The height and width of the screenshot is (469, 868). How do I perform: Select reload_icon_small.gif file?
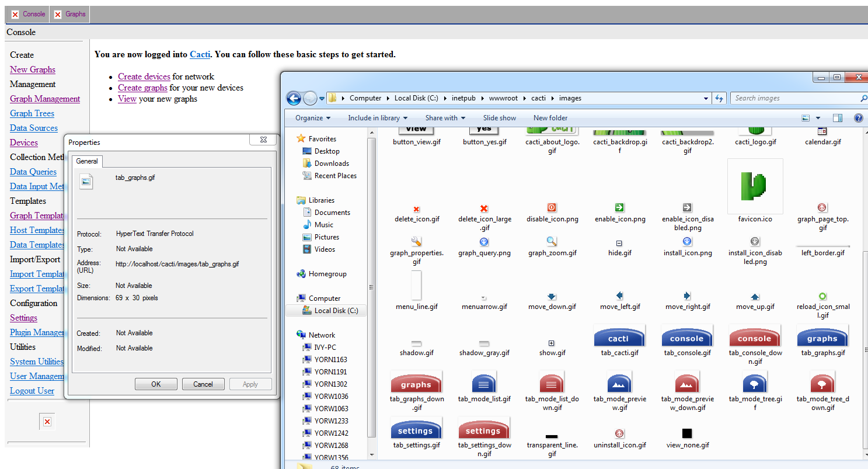pyautogui.click(x=822, y=296)
